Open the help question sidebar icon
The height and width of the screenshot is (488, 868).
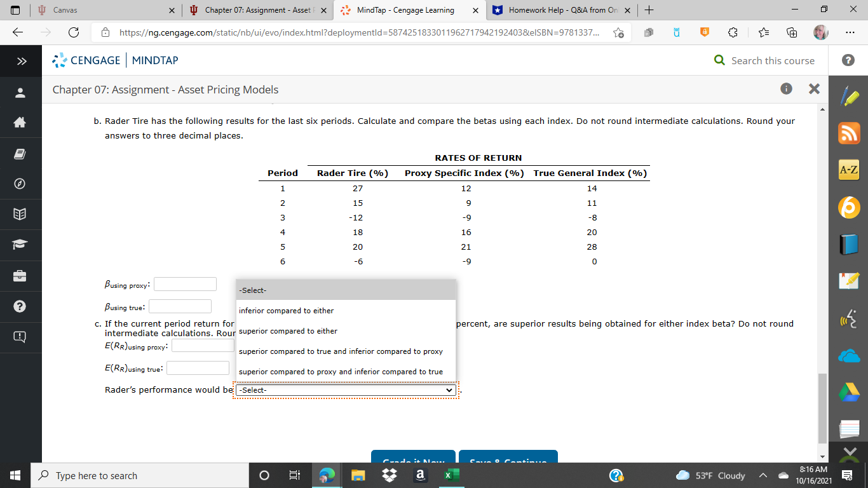[21, 306]
